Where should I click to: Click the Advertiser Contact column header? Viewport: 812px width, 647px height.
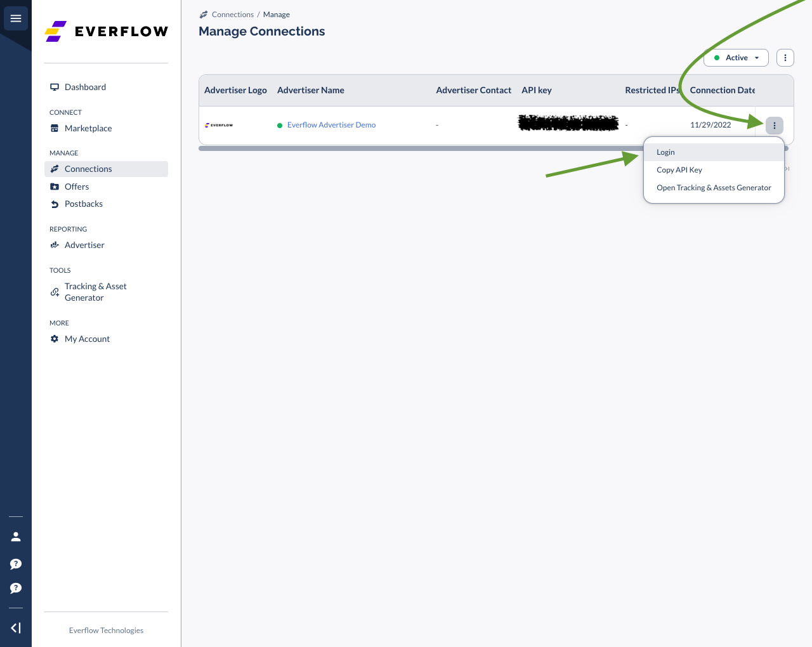pyautogui.click(x=474, y=90)
